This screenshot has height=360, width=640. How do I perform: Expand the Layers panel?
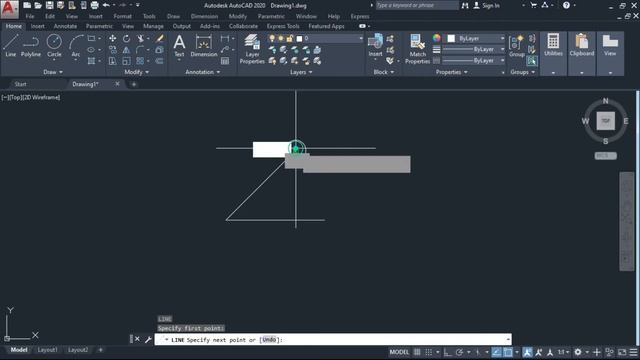click(x=301, y=72)
